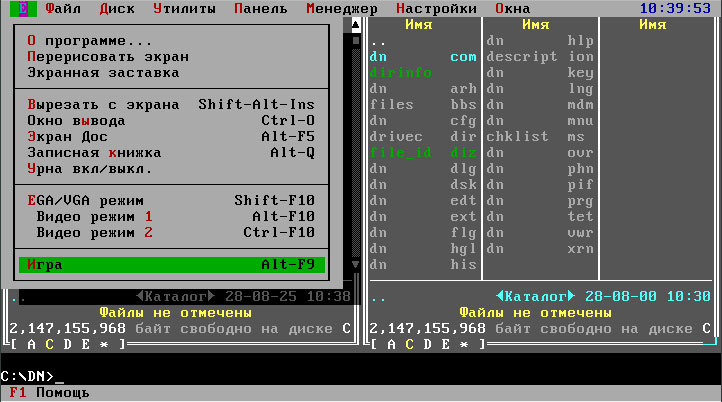Open the Утилиты menu
Image resolution: width=722 pixels, height=402 pixels.
(x=184, y=9)
